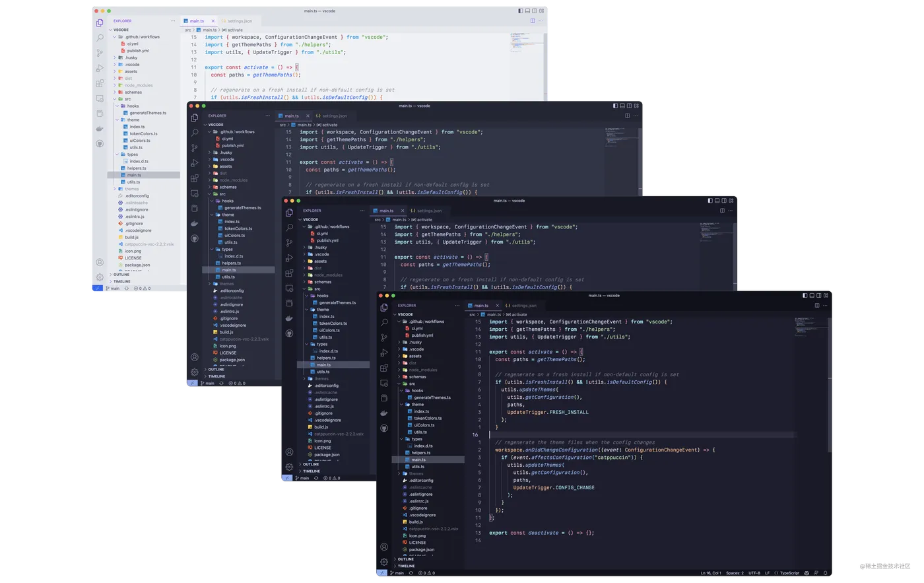The height and width of the screenshot is (583, 924).
Task: Open GitHub icon in light-themed window
Action: (100, 143)
